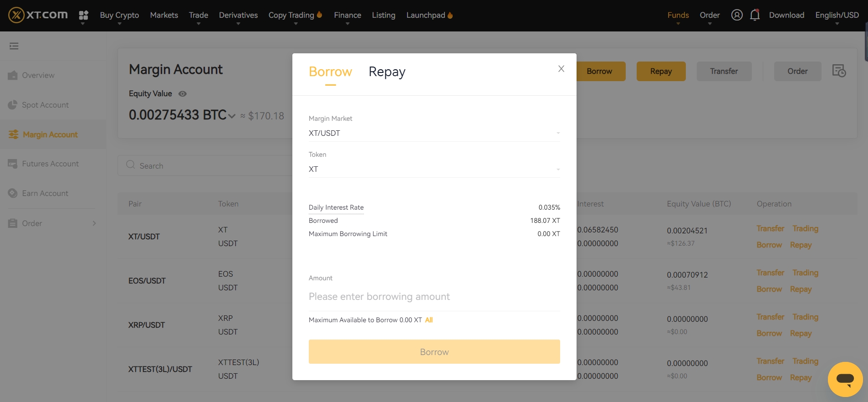
Task: Collapse the sidebar menu icon
Action: (14, 46)
